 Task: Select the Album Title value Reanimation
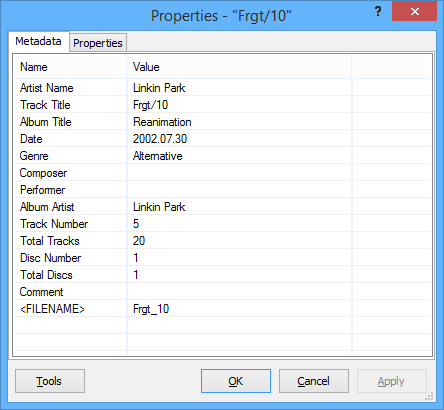coord(162,122)
